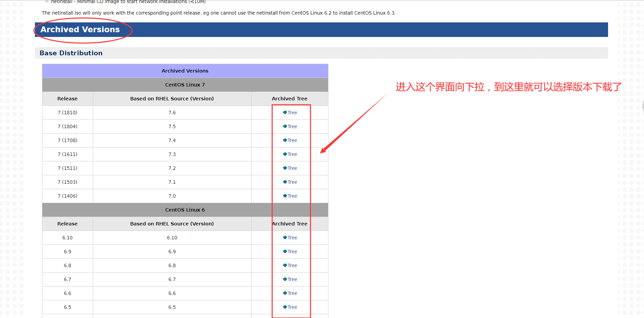Screen dimensions: 644x318
Task: Click the RHEL version 7.6 cell
Action: tap(172, 113)
